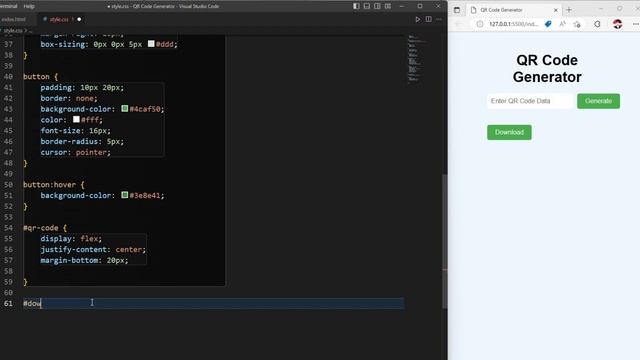Toggle panel layout icon in title bar
Viewport: 640px width, 360px height.
(x=367, y=6)
